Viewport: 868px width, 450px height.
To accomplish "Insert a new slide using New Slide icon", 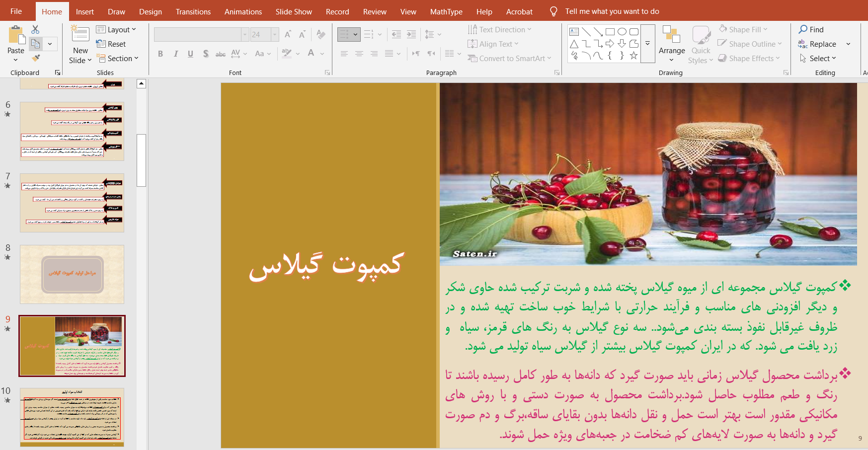I will point(80,34).
